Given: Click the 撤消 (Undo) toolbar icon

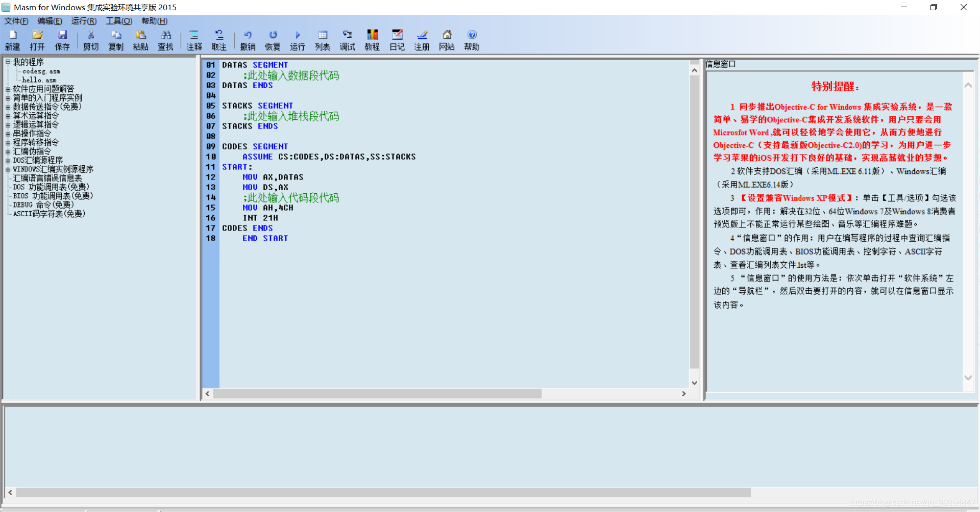Looking at the screenshot, I should (x=248, y=40).
